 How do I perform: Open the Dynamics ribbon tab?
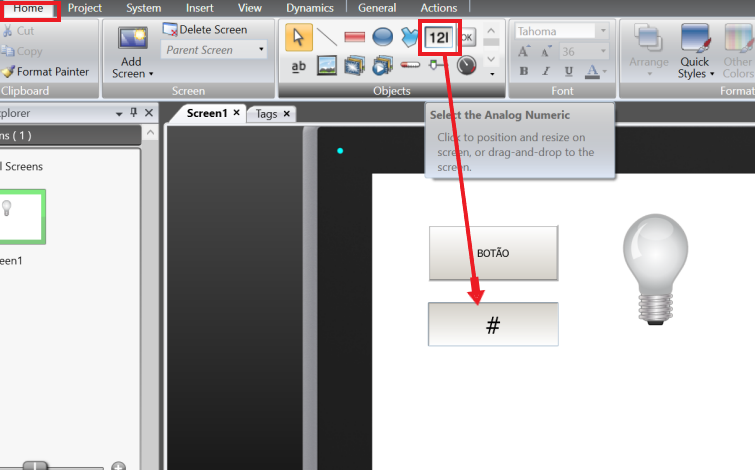point(309,8)
